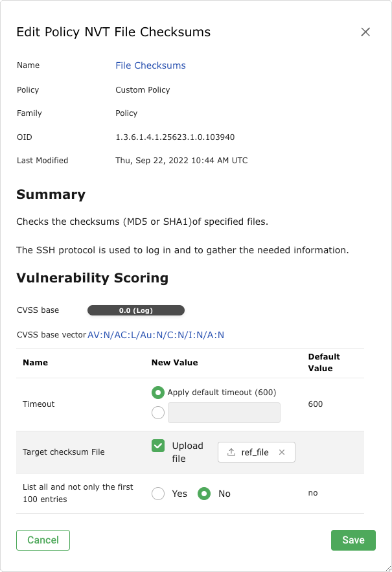Open the File Checksums NVT link
Image resolution: width=392 pixels, height=572 pixels.
[150, 65]
